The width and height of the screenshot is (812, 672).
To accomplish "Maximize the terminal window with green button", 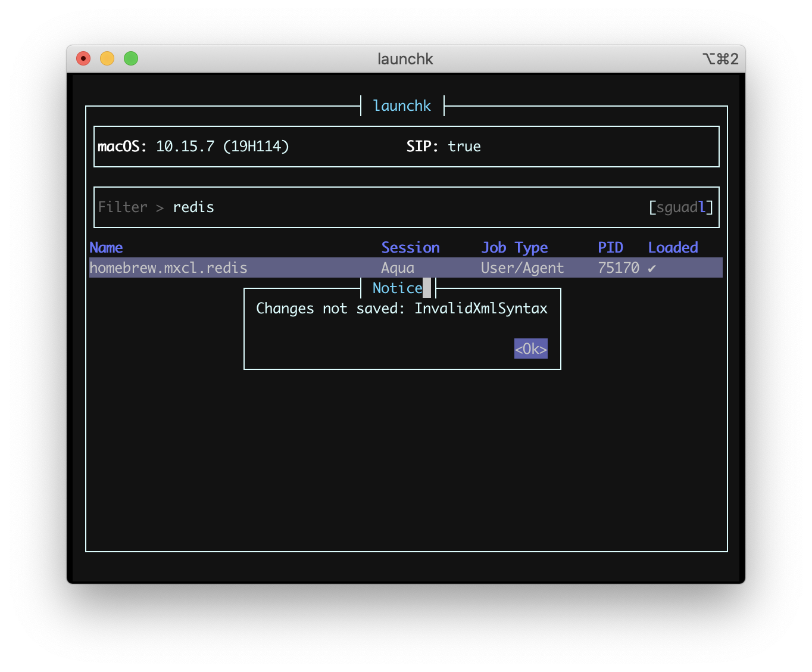I will (131, 58).
